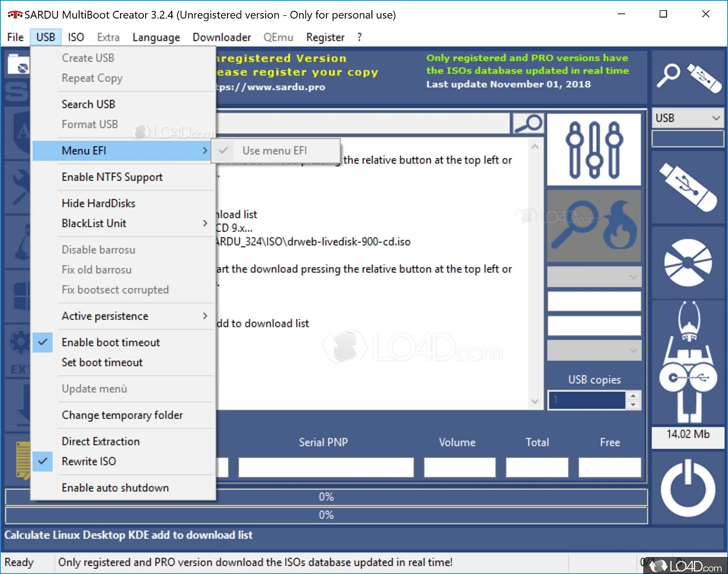Increase USB copies with up arrow

tap(633, 396)
